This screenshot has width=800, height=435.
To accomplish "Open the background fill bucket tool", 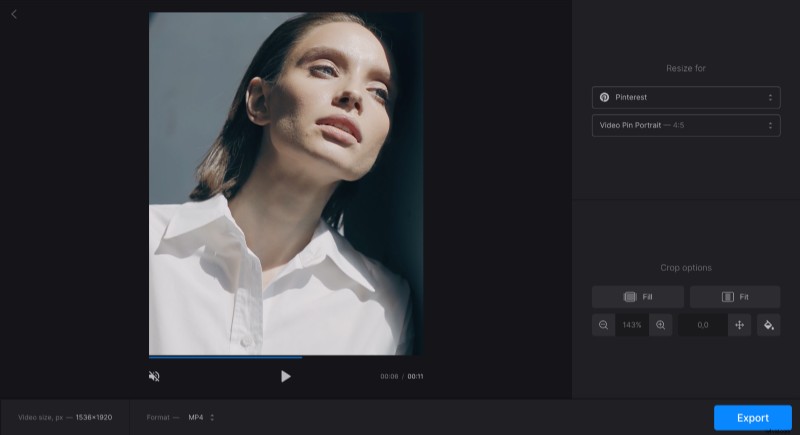I will pos(768,325).
